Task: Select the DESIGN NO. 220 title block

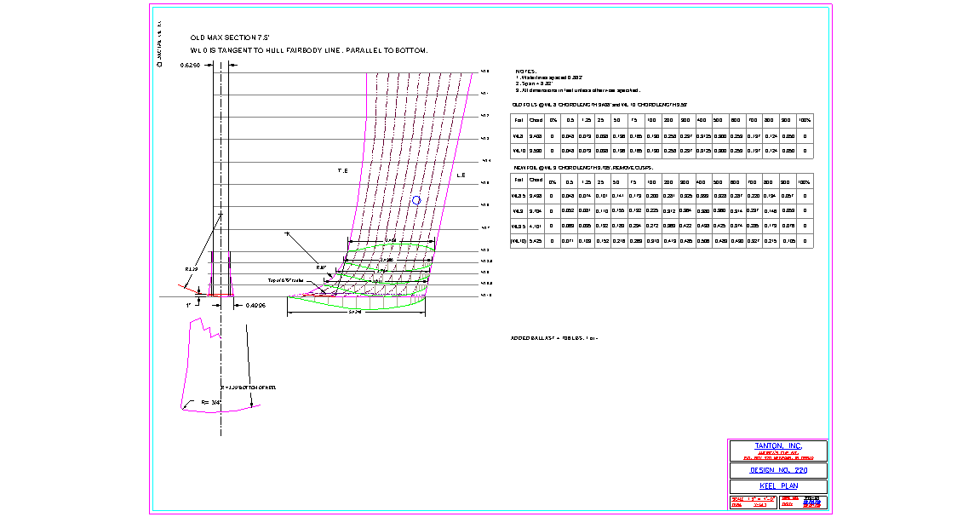Action: tap(778, 470)
